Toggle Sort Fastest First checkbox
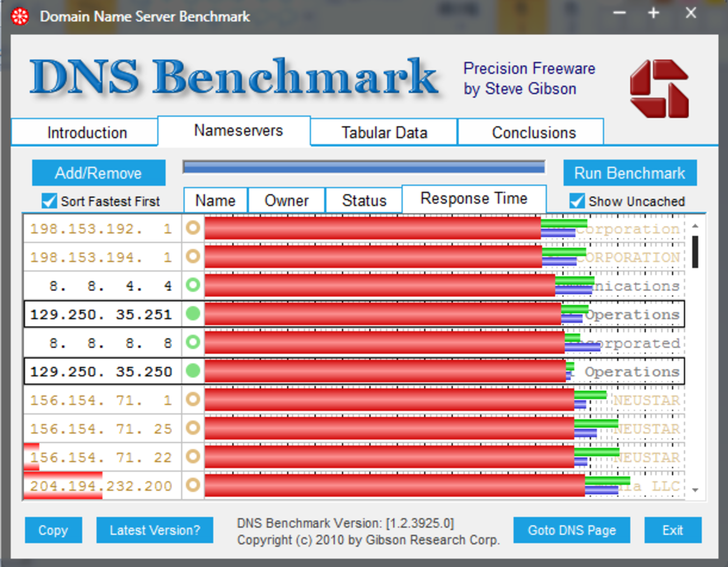 (49, 201)
